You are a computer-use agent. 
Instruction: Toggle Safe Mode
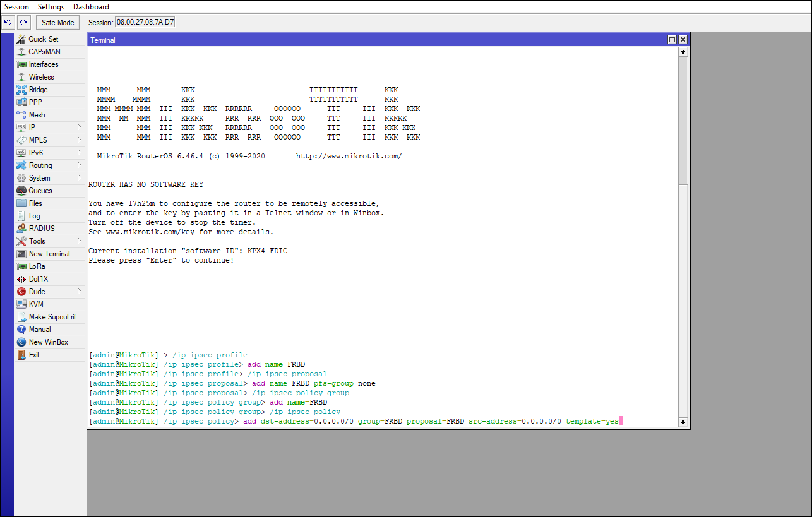pyautogui.click(x=57, y=22)
